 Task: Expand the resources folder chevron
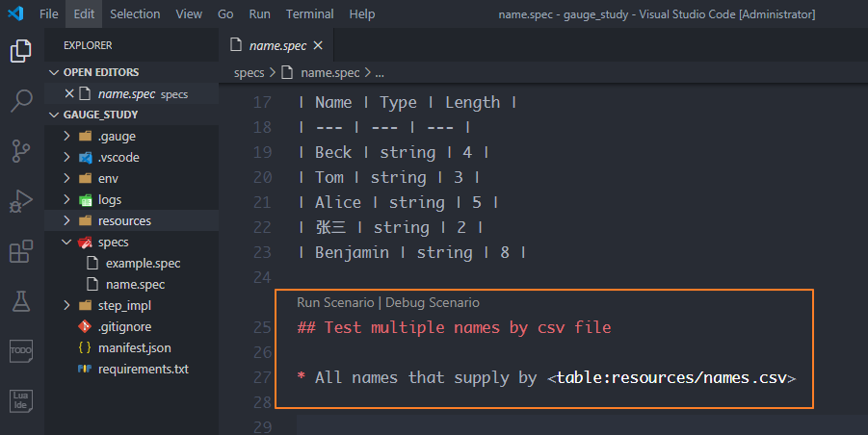67,221
